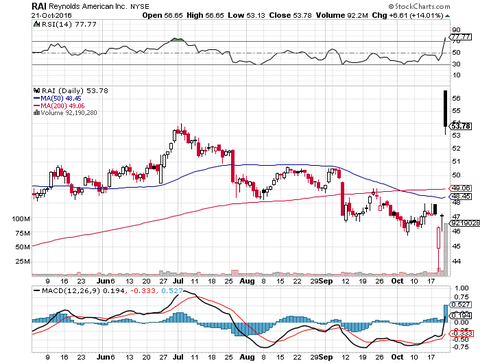Click the MA(50) 48.45 legend text
The width and height of the screenshot is (480, 363).
pyautogui.click(x=61, y=98)
